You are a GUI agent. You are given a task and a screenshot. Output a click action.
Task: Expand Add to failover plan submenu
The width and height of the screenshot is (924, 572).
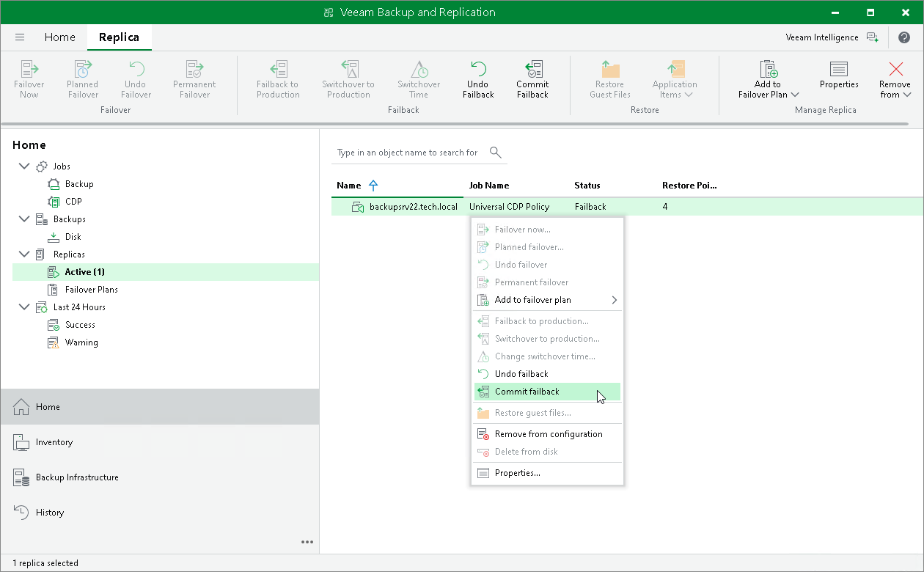tap(548, 300)
